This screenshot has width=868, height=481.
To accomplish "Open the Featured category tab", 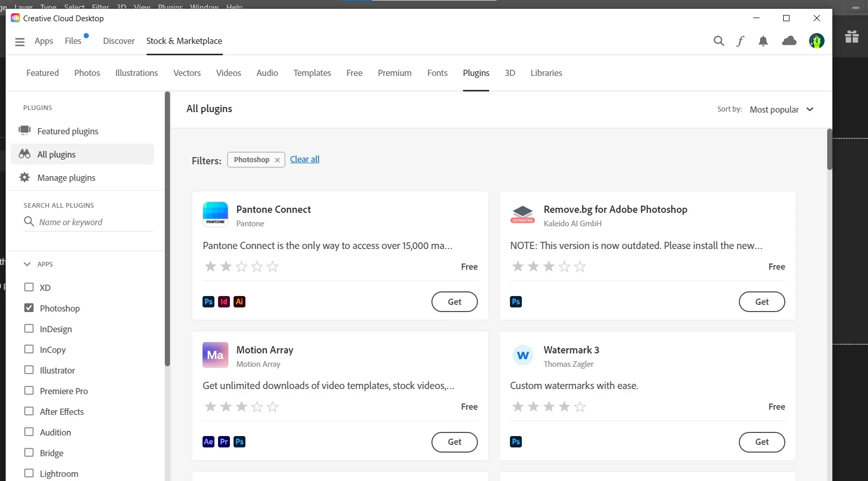I will (42, 73).
